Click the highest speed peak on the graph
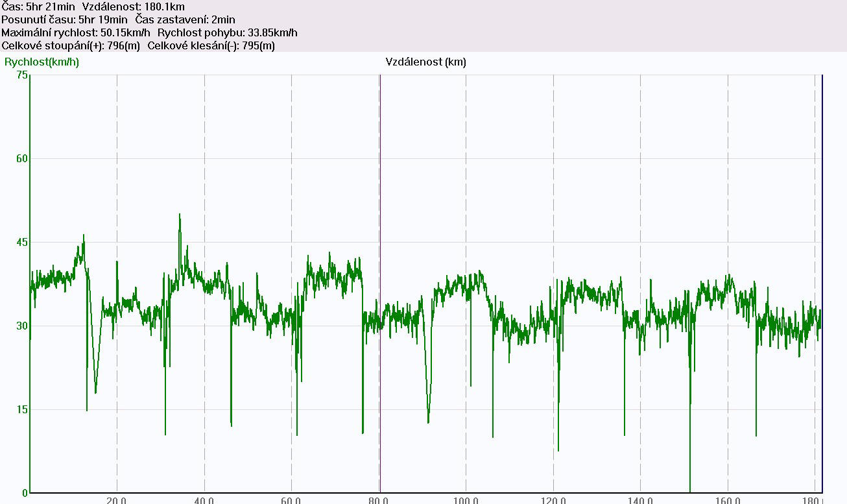Screen dimensions: 847x504 pyautogui.click(x=180, y=215)
